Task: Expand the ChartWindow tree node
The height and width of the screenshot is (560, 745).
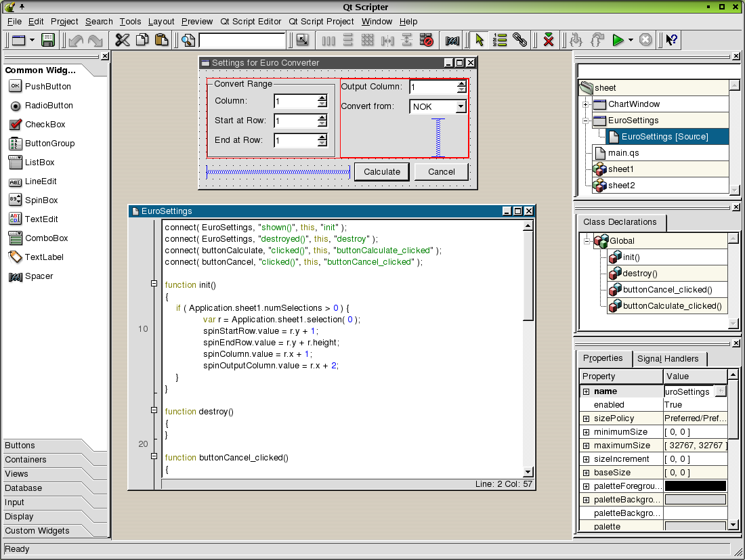Action: (585, 104)
